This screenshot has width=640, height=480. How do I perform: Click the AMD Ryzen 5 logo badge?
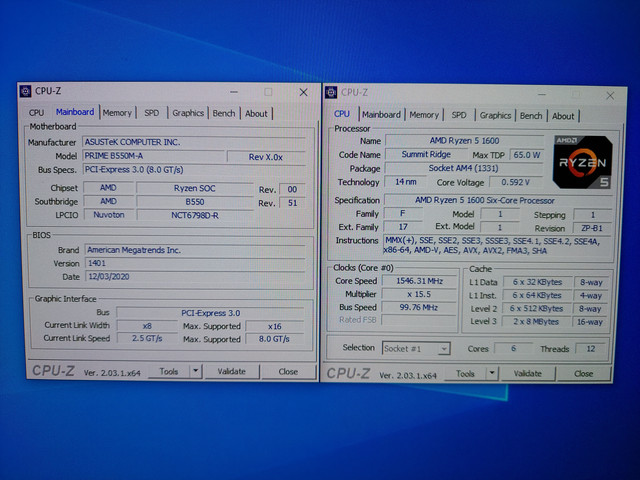click(x=582, y=161)
